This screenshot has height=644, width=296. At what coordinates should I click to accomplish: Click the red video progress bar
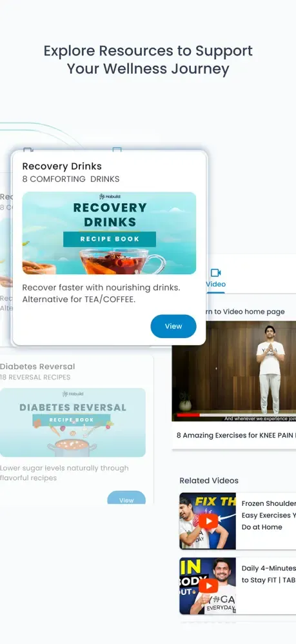click(188, 415)
